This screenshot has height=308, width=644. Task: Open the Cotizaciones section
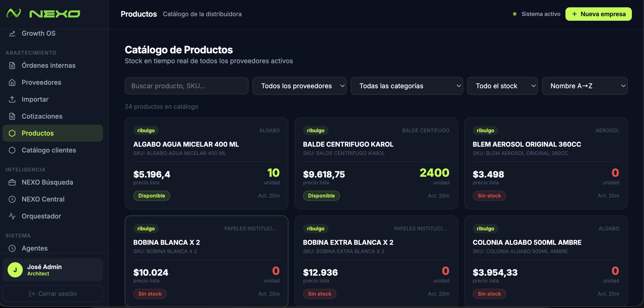(53, 116)
